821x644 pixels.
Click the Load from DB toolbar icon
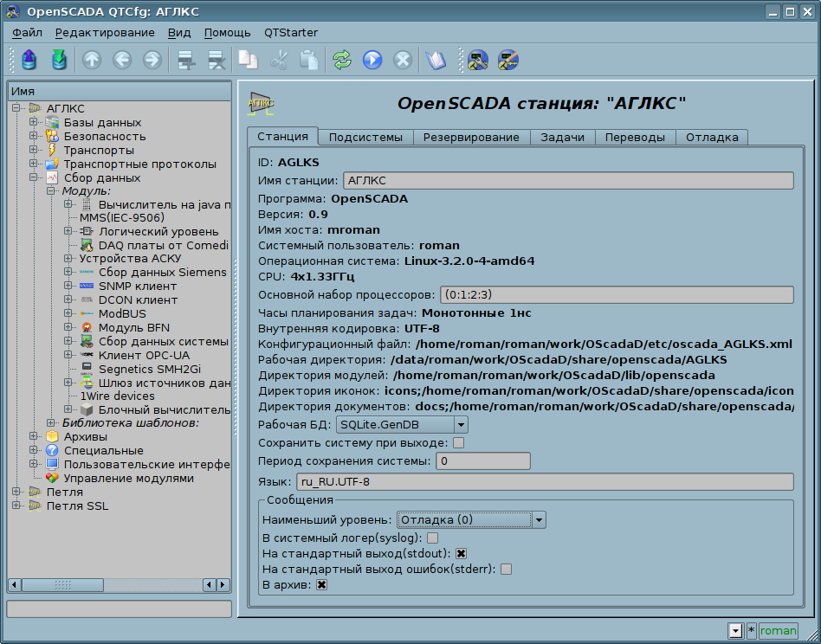29,60
